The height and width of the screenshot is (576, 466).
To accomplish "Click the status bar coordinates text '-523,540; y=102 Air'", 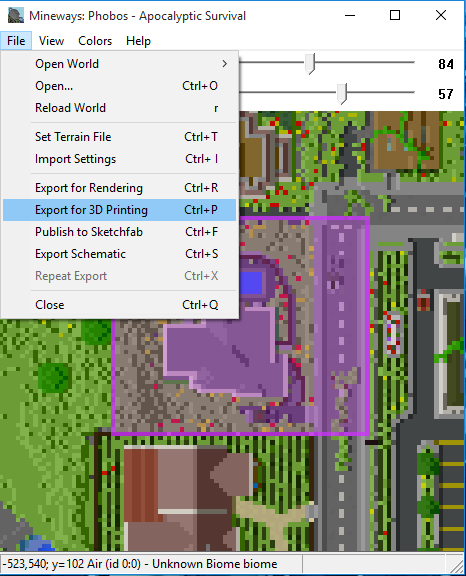I will pyautogui.click(x=72, y=564).
